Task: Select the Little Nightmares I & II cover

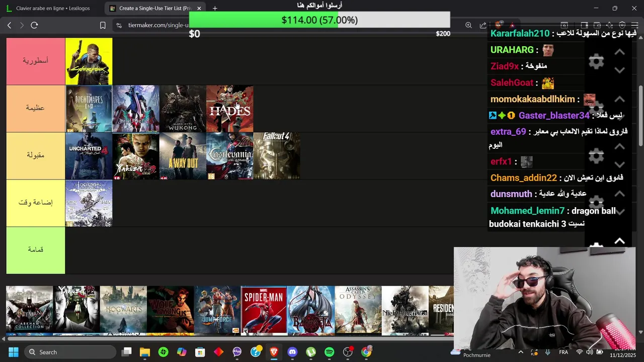Action: [89, 109]
